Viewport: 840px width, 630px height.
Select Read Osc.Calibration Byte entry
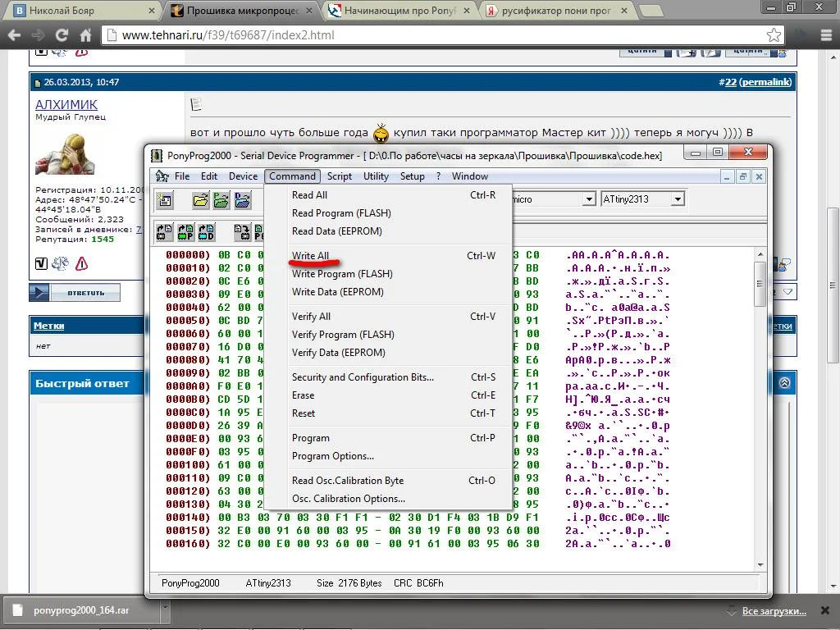click(388, 481)
